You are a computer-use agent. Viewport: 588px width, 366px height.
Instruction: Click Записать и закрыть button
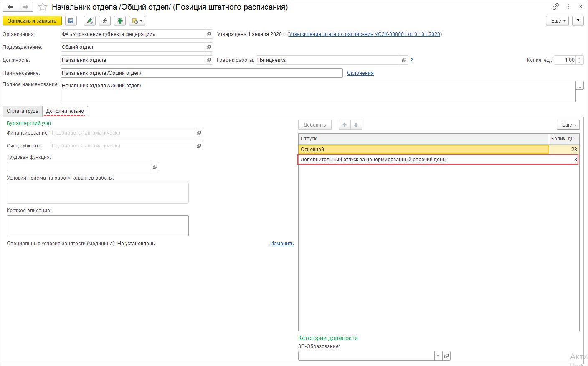tap(32, 21)
